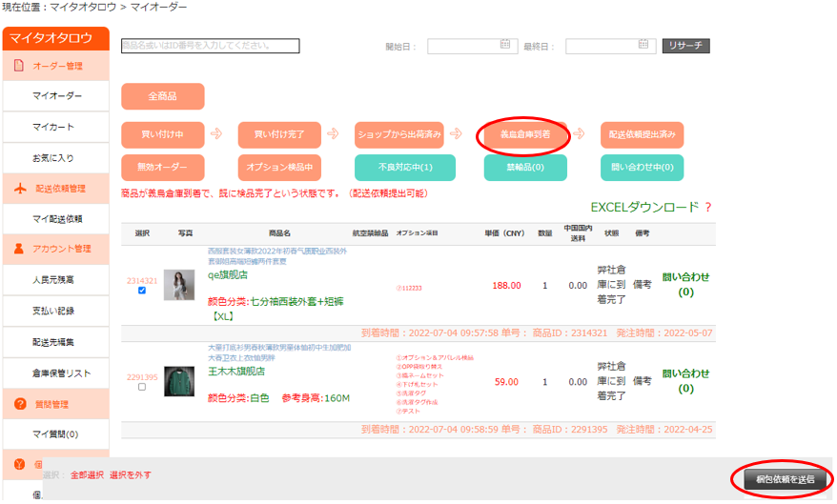Click the question mark icon for 質問管理

click(19, 404)
